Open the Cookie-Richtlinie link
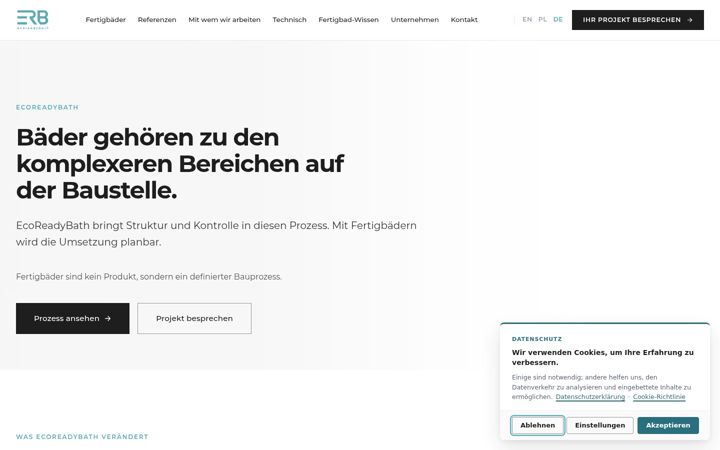720x450 pixels. click(659, 397)
